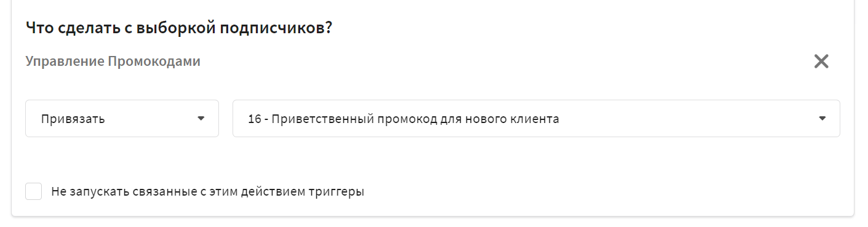Dismiss the promo code management block
868x227 pixels.
(821, 62)
